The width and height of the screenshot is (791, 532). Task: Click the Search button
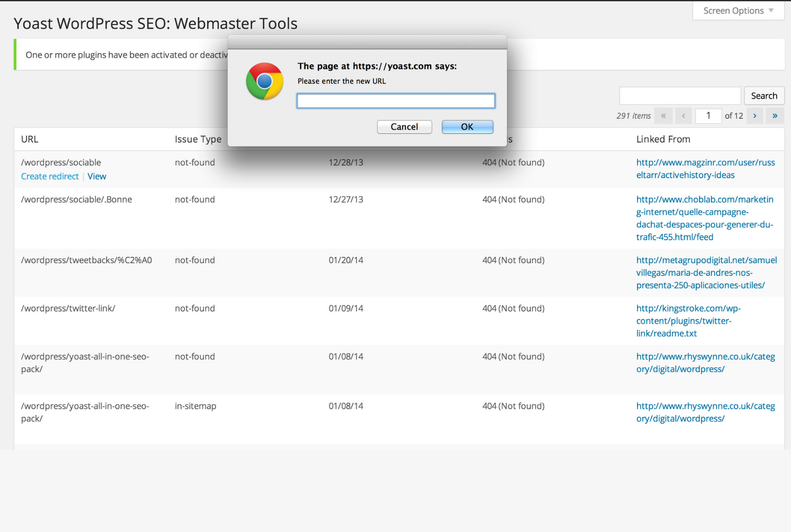(x=764, y=95)
